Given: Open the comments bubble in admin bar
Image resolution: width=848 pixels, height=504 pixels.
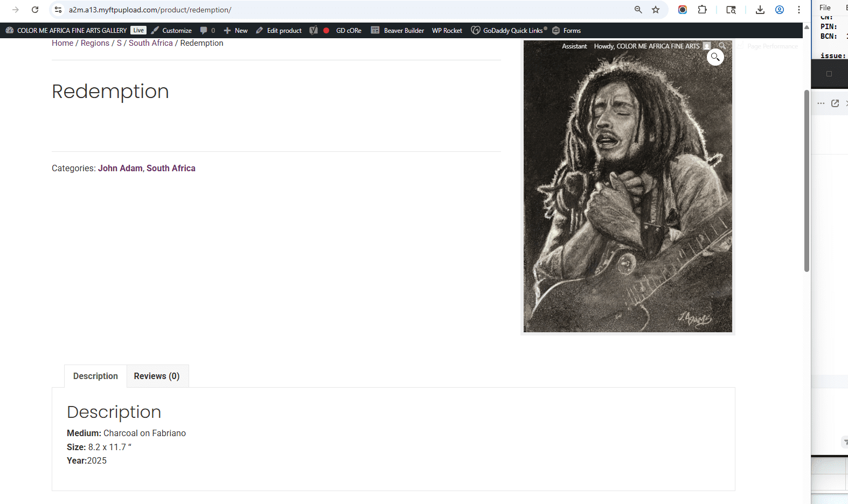Looking at the screenshot, I should point(207,31).
